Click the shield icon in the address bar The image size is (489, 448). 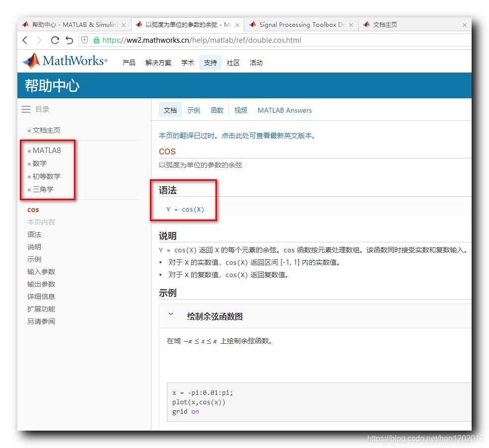click(84, 40)
